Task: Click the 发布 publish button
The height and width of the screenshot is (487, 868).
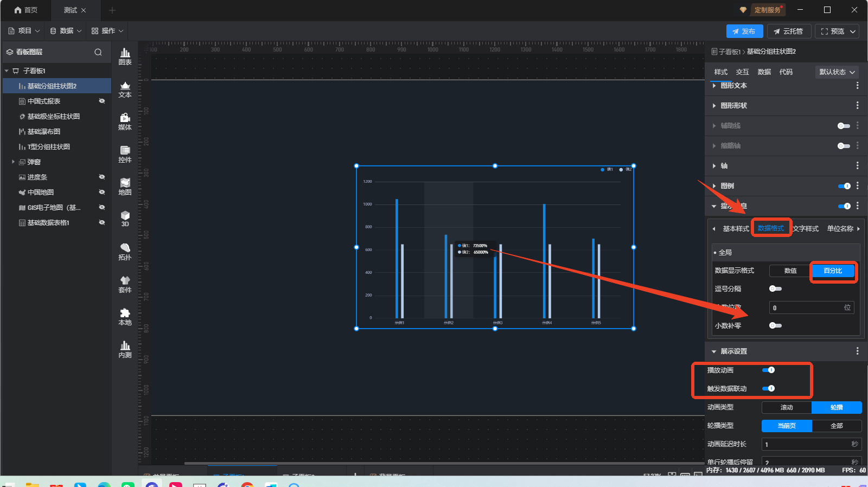Action: 744,31
